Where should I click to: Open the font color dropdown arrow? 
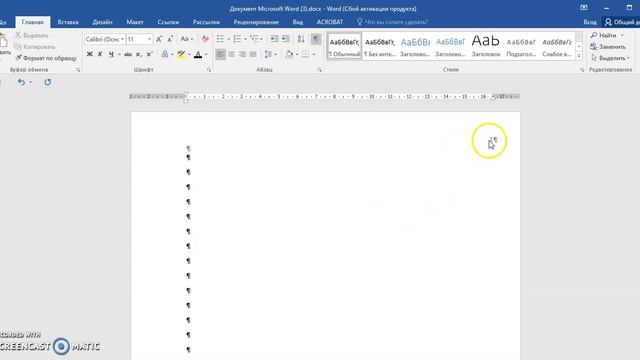click(x=206, y=54)
